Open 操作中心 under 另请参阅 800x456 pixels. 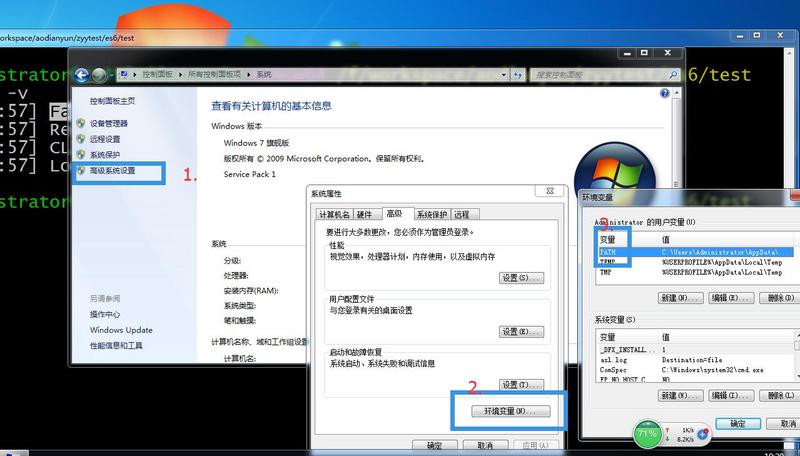[105, 314]
